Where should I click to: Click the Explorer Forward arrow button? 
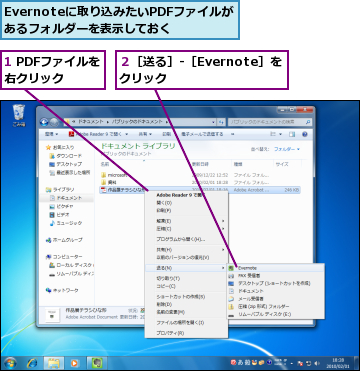point(54,122)
